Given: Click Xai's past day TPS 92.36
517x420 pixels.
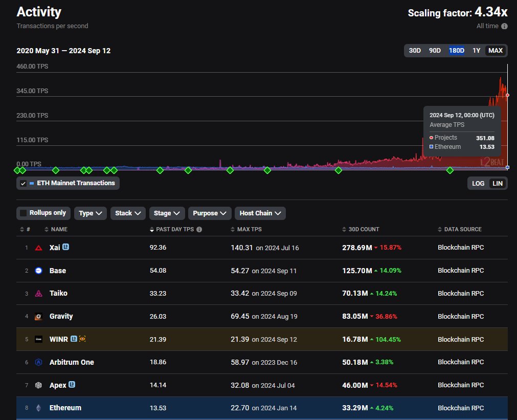Looking at the screenshot, I should [x=158, y=248].
